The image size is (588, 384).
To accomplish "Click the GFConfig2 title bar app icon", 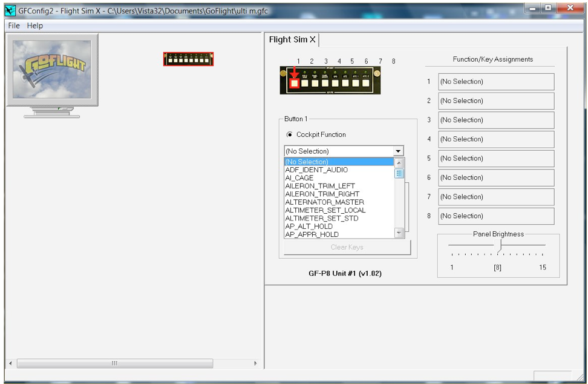I will (x=10, y=10).
